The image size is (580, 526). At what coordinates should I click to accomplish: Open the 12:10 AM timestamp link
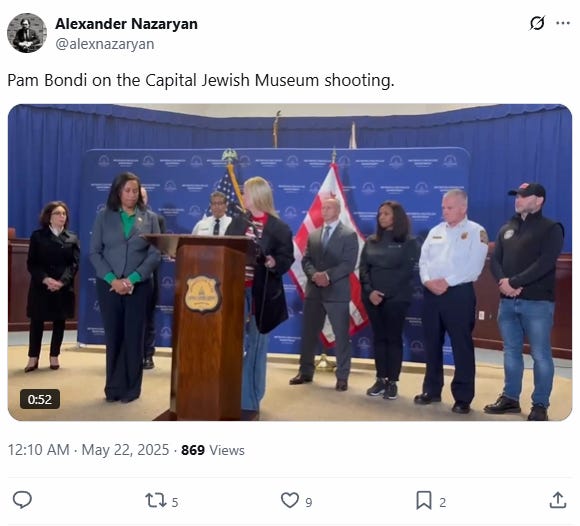(x=38, y=450)
